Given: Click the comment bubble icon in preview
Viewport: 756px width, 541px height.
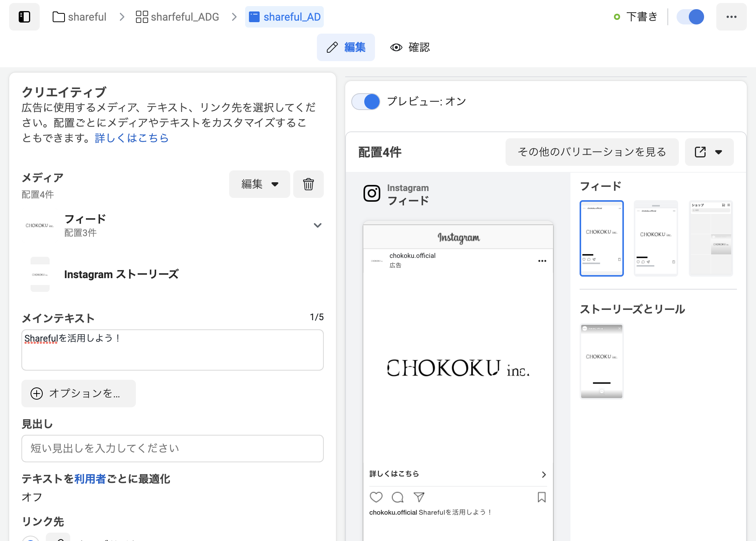Looking at the screenshot, I should click(397, 497).
